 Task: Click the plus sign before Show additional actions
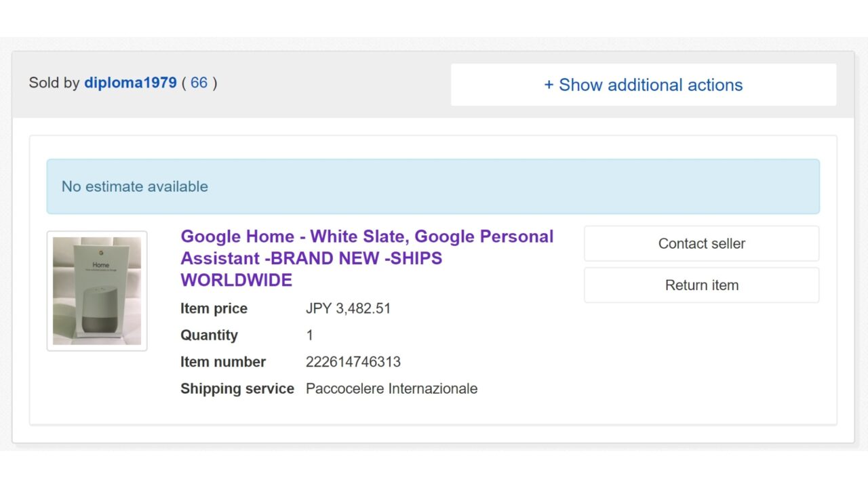pyautogui.click(x=549, y=85)
